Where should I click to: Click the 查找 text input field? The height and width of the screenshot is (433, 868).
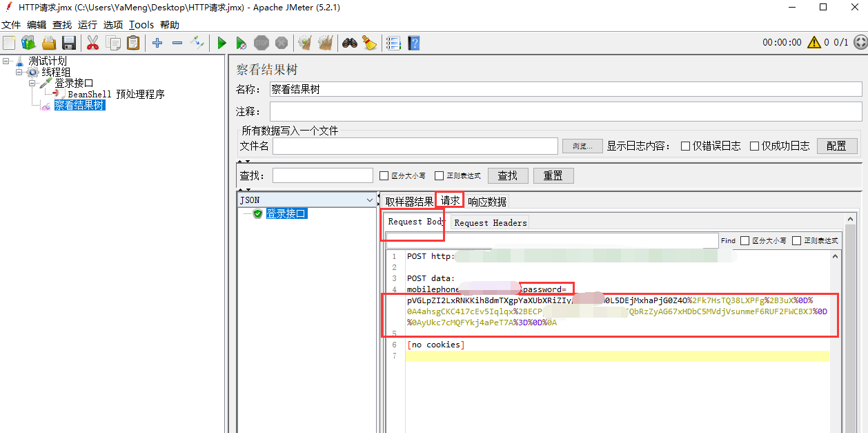[x=322, y=175]
